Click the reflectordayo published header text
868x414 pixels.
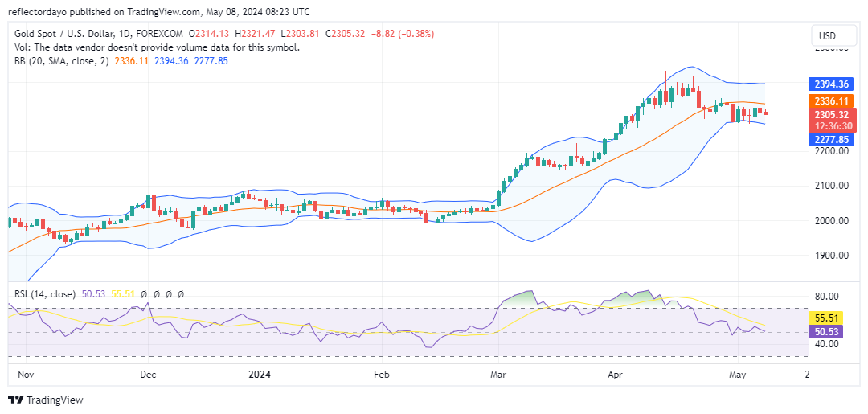pyautogui.click(x=159, y=11)
